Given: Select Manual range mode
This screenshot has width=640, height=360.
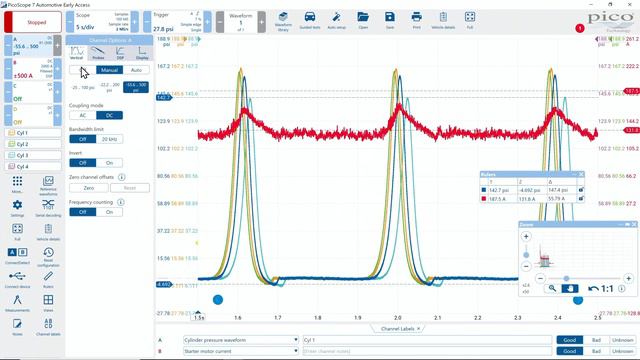Looking at the screenshot, I should click(109, 70).
